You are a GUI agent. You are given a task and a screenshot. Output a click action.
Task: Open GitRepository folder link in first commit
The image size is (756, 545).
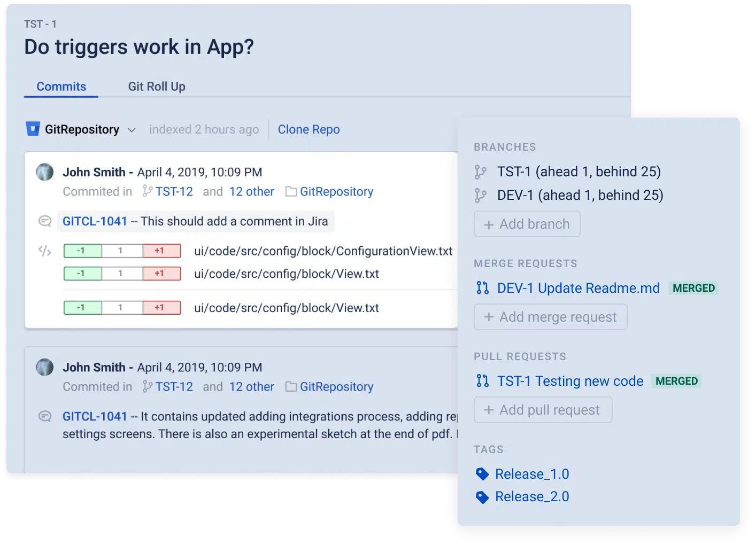click(336, 191)
